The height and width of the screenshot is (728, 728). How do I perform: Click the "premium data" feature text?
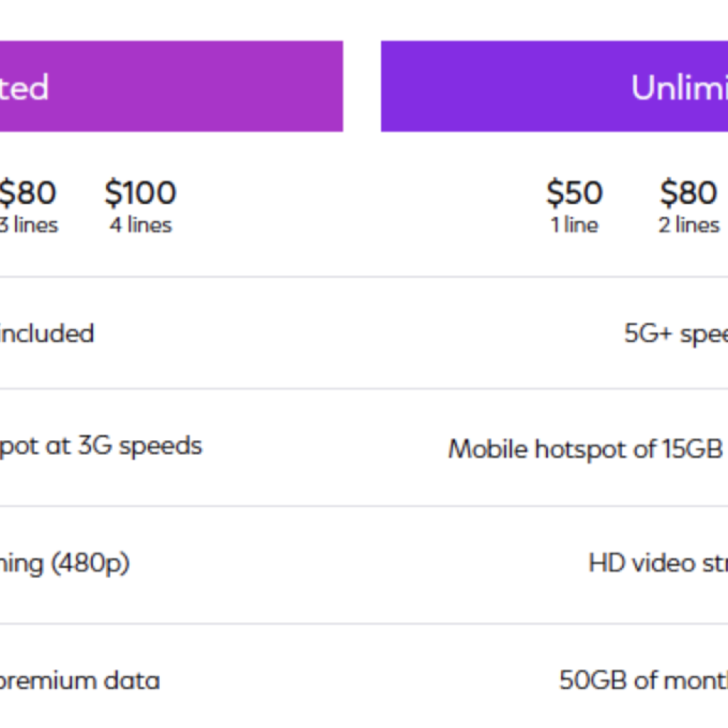point(79,681)
